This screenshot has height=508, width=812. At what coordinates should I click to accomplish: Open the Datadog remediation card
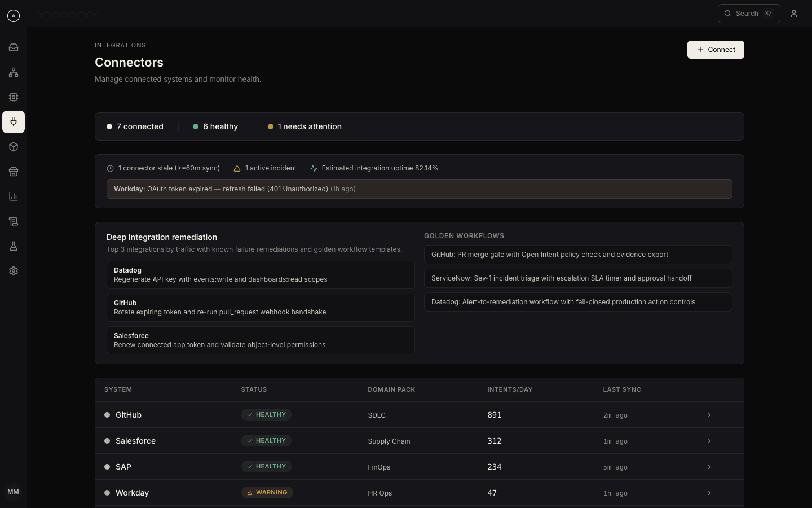(x=261, y=275)
